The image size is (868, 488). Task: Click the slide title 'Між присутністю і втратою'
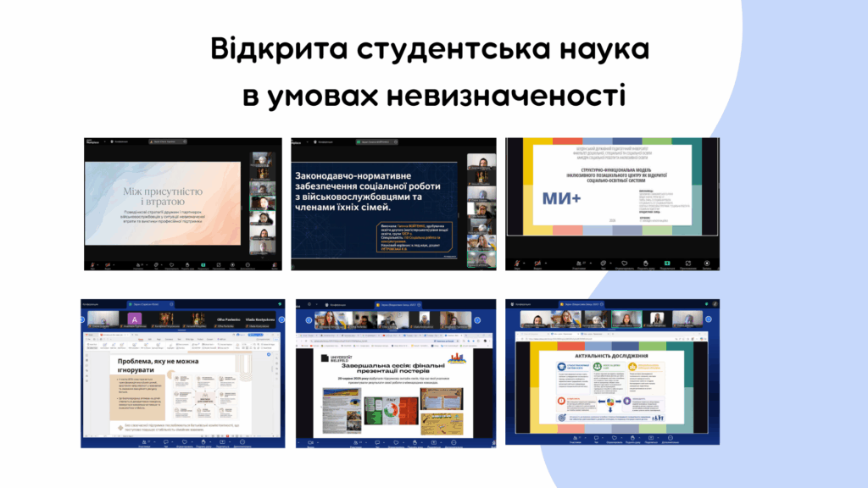click(163, 196)
